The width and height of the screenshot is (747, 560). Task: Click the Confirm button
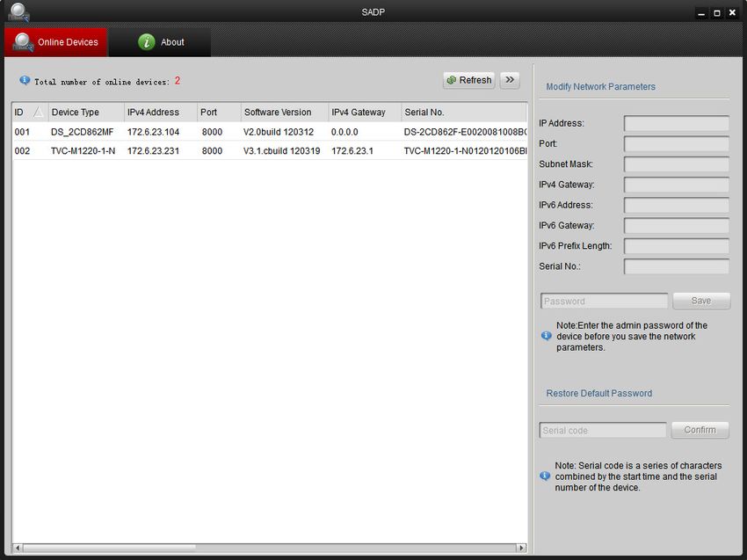tap(700, 430)
